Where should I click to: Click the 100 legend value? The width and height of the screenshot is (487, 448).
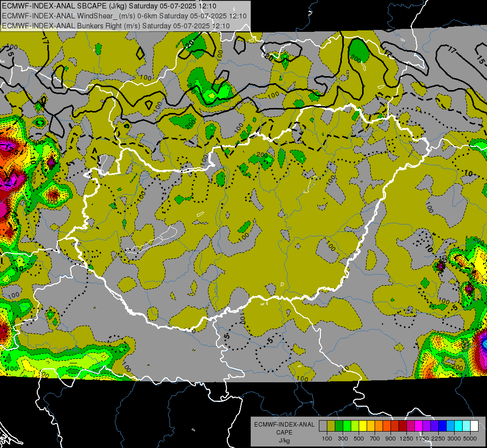[x=327, y=439]
